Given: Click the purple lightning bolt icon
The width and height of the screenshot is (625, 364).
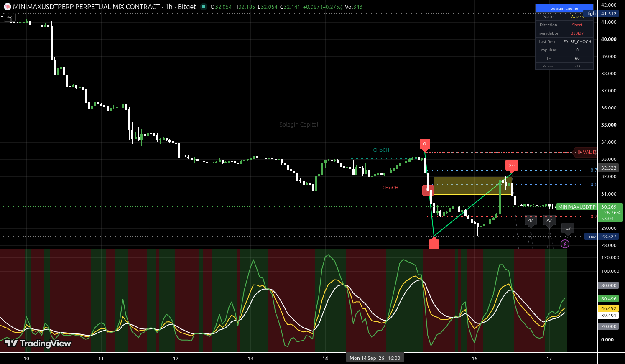Looking at the screenshot, I should (x=565, y=244).
